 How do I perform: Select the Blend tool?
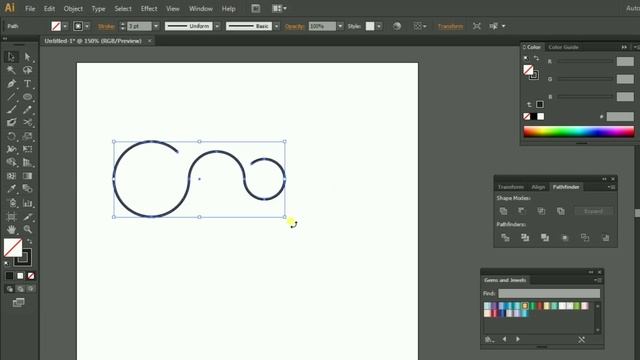[27, 189]
